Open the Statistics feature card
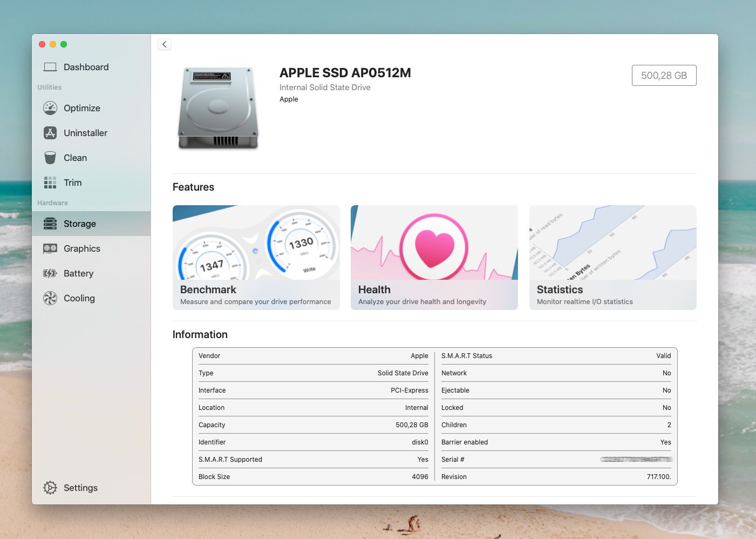This screenshot has height=539, width=756. [x=613, y=258]
